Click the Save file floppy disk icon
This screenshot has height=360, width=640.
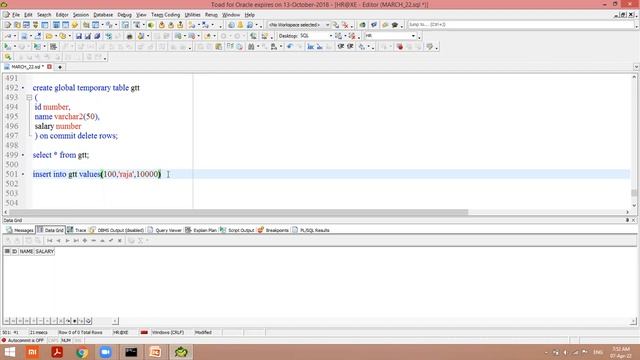coord(79,36)
